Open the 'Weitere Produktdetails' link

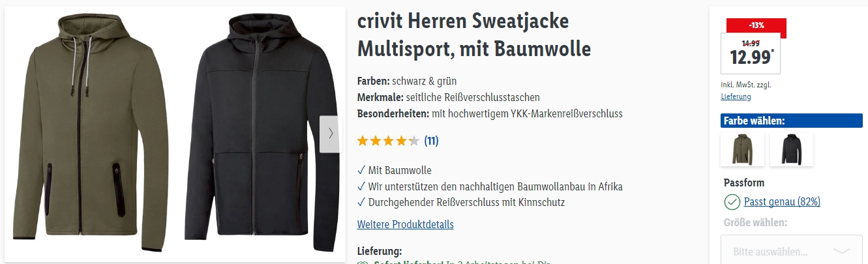[405, 224]
